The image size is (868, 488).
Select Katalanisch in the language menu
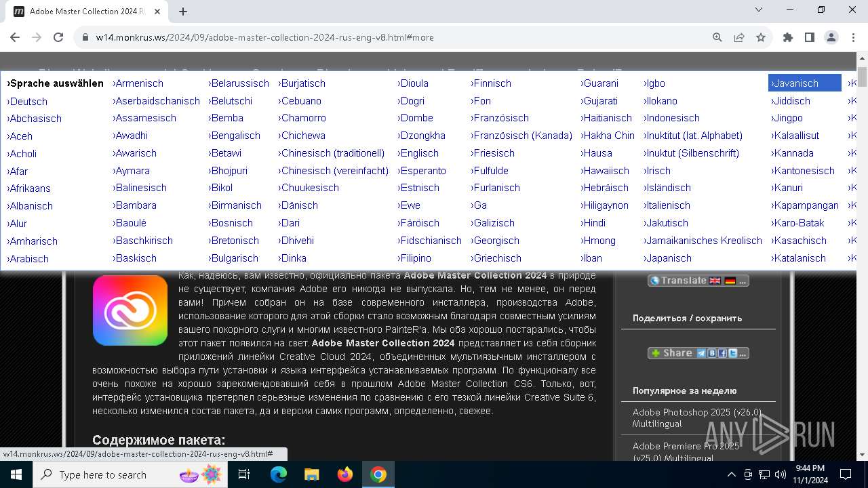[799, 258]
